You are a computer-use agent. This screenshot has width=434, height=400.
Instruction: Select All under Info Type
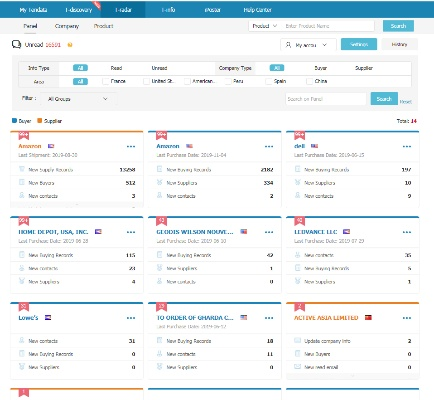80,68
